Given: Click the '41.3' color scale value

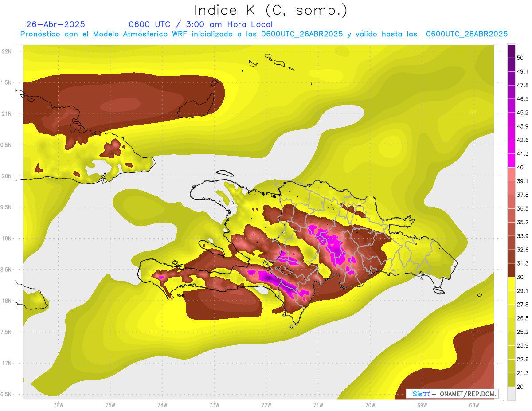Looking at the screenshot, I should pos(522,154).
